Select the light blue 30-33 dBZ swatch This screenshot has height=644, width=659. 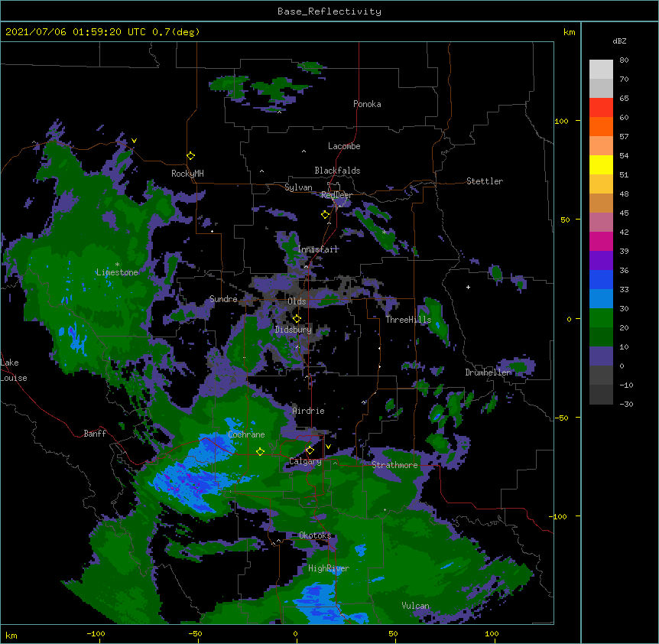point(601,299)
